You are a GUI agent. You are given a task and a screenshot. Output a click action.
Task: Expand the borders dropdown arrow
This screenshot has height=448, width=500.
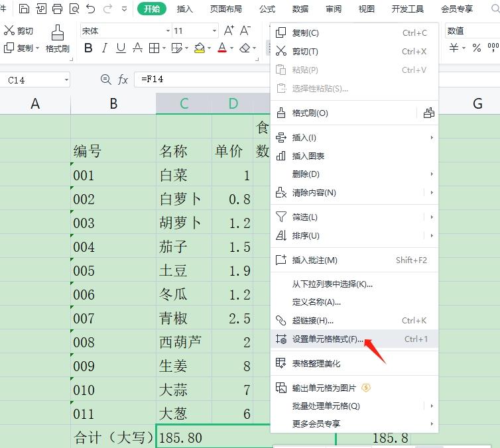(x=164, y=48)
